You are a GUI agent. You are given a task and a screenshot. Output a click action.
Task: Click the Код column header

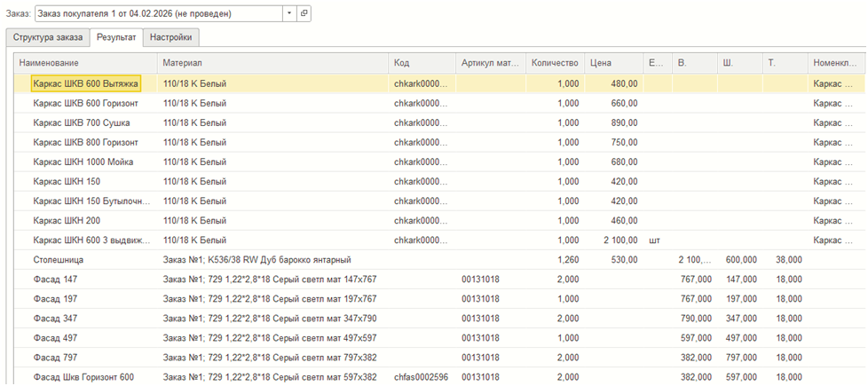[422, 63]
